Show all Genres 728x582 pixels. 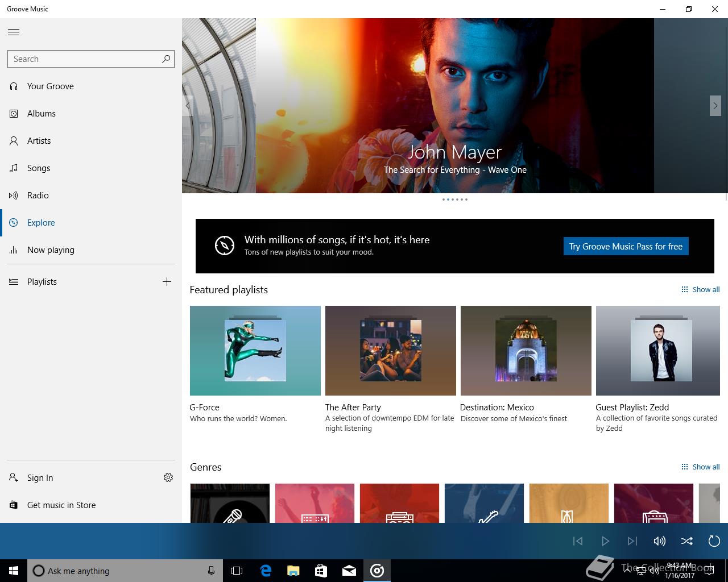700,467
